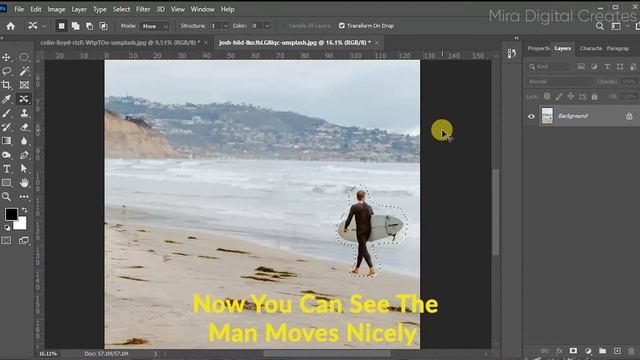
Task: Open the Mode dropdown set to Move
Action: pyautogui.click(x=155, y=26)
